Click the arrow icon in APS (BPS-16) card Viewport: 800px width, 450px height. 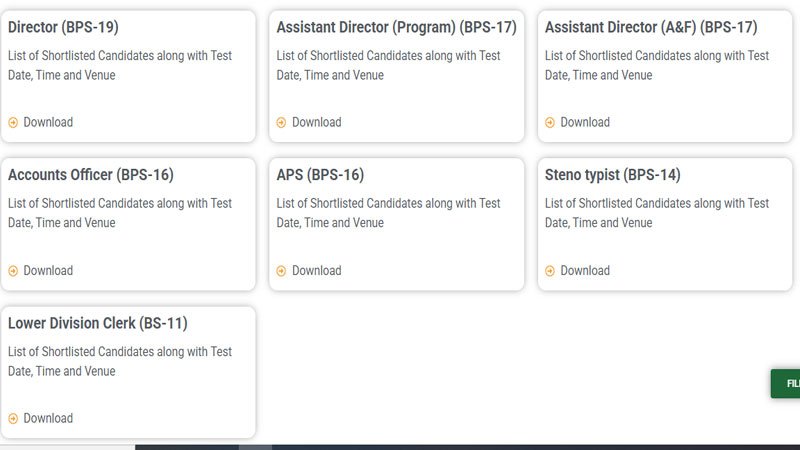pos(282,271)
